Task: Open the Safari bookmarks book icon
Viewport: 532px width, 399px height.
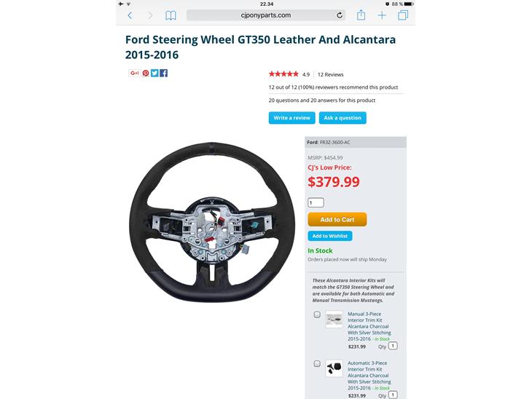Action: 171,15
